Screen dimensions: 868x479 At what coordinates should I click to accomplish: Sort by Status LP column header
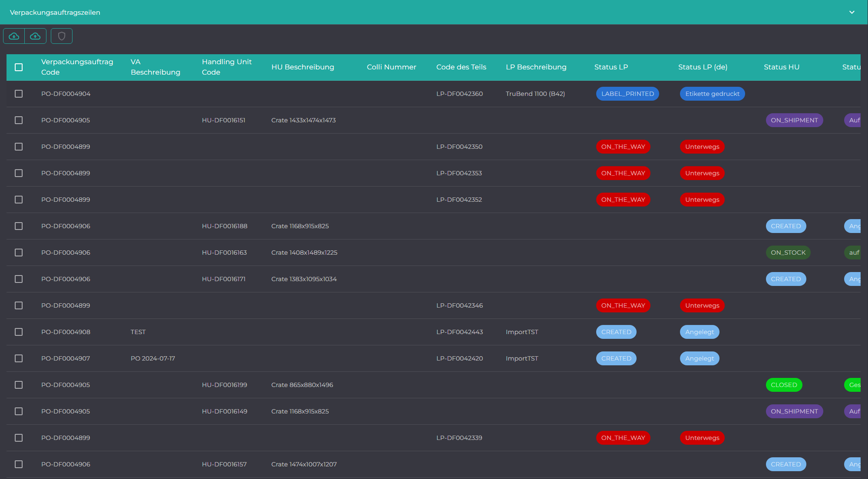coord(611,67)
